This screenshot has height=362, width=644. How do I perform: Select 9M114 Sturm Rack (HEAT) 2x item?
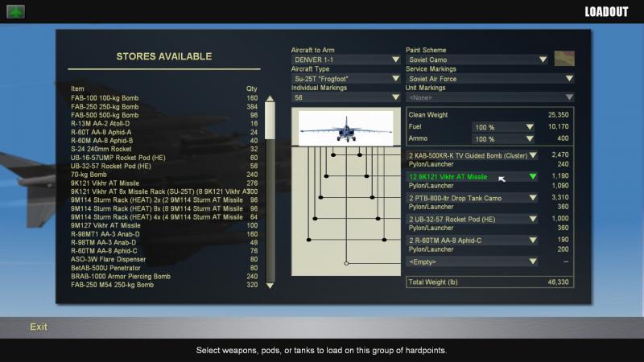[x=164, y=200]
